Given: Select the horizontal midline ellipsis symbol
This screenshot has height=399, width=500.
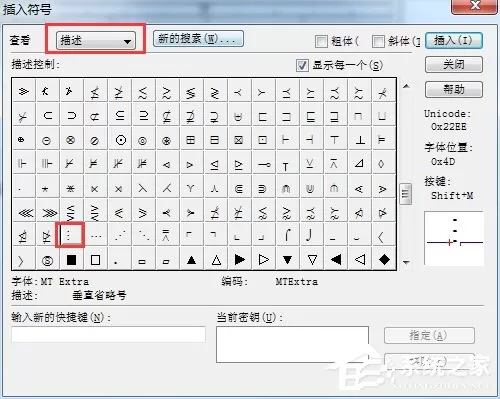Looking at the screenshot, I should (96, 236).
